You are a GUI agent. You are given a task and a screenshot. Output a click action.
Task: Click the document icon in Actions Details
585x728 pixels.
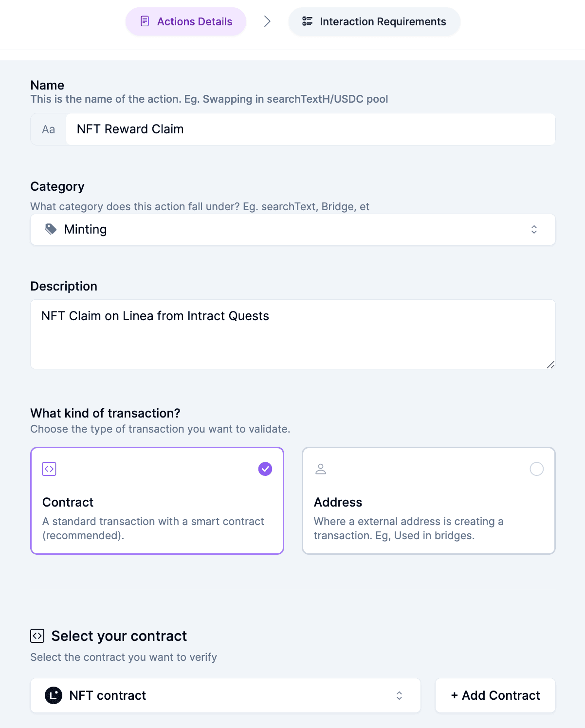click(145, 21)
